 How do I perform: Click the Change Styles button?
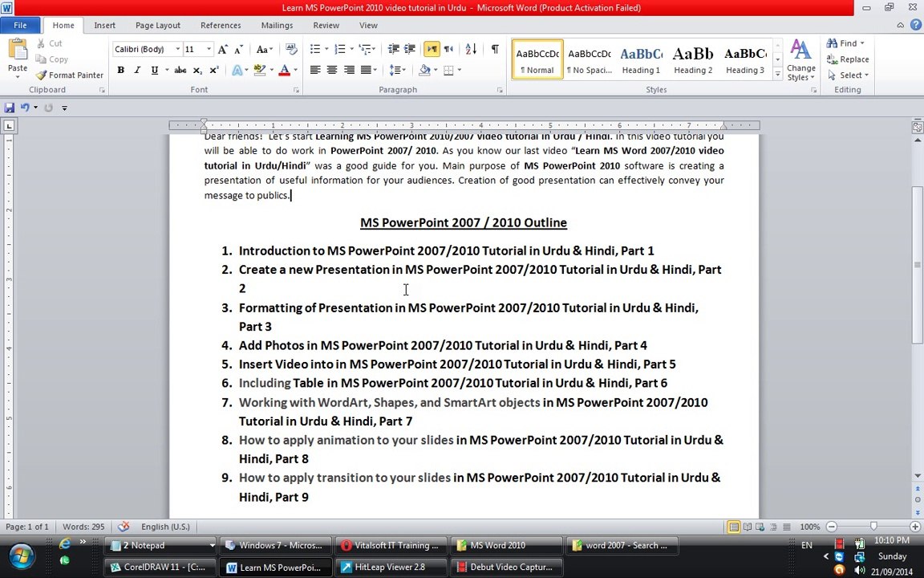[800, 59]
